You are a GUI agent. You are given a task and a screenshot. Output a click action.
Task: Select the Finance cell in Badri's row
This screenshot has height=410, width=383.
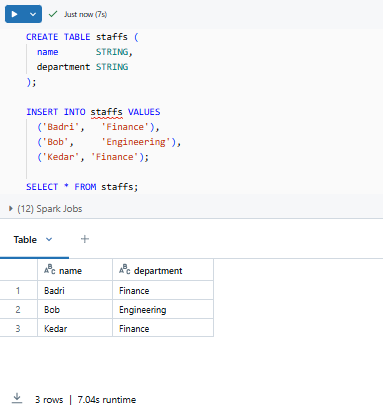163,290
